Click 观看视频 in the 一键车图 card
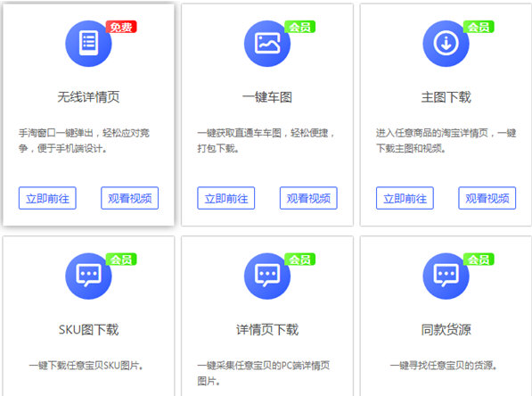Viewport: 532px width, 396px height. (308, 198)
